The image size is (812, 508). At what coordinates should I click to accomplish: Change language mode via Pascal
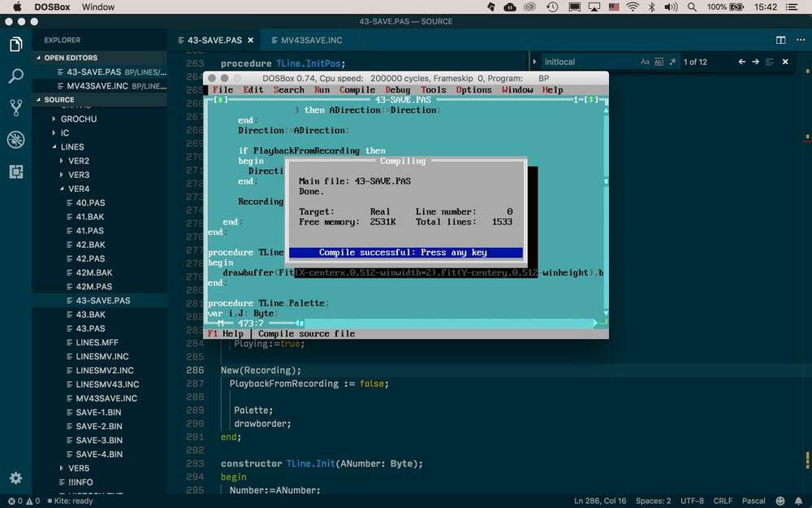tap(754, 501)
